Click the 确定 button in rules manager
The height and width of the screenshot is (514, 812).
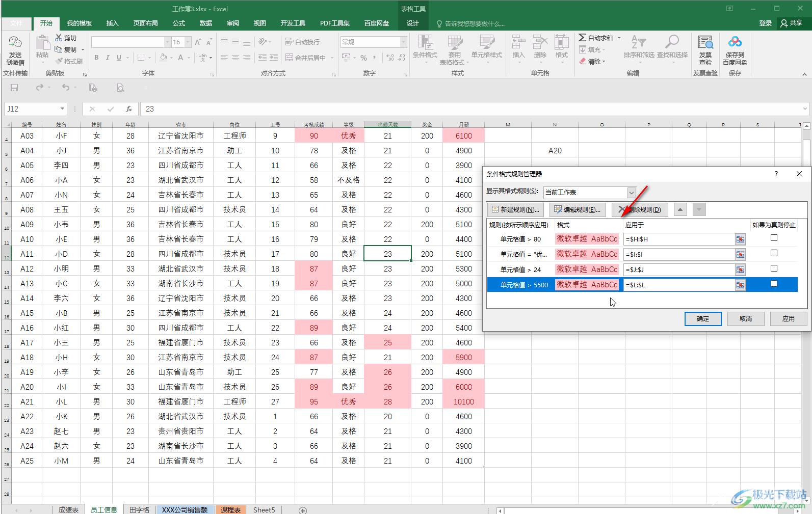pos(703,318)
